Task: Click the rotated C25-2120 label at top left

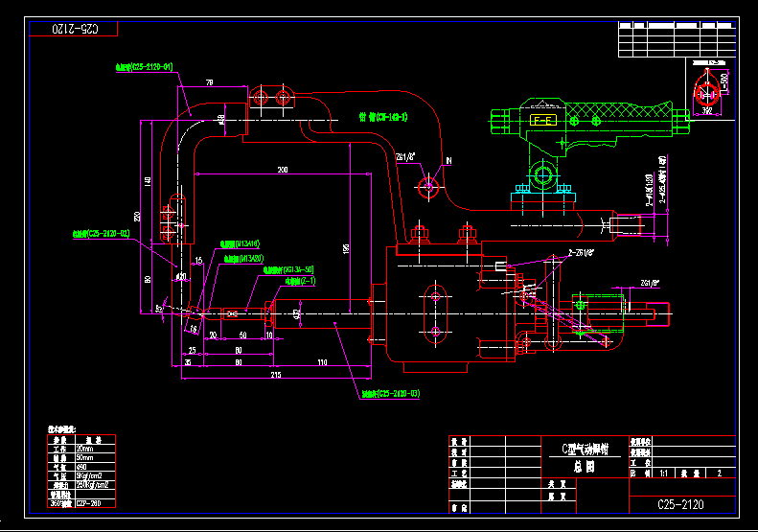Action: point(73,29)
